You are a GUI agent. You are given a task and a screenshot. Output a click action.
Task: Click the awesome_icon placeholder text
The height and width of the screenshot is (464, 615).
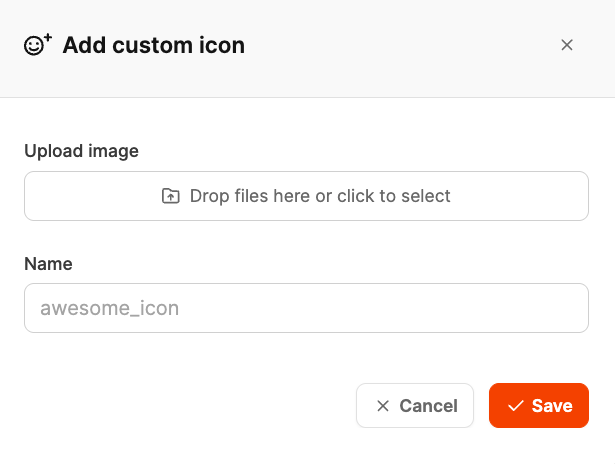109,309
